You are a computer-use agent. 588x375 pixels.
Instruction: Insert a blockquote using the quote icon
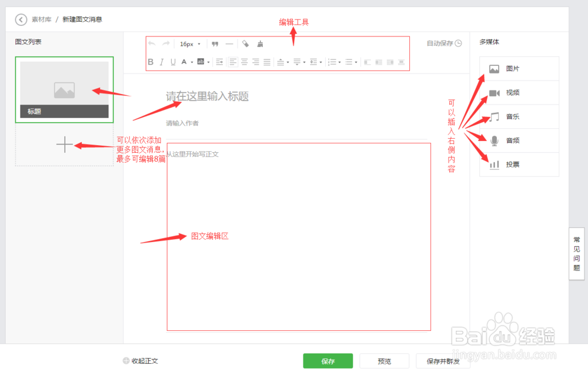[x=214, y=43]
